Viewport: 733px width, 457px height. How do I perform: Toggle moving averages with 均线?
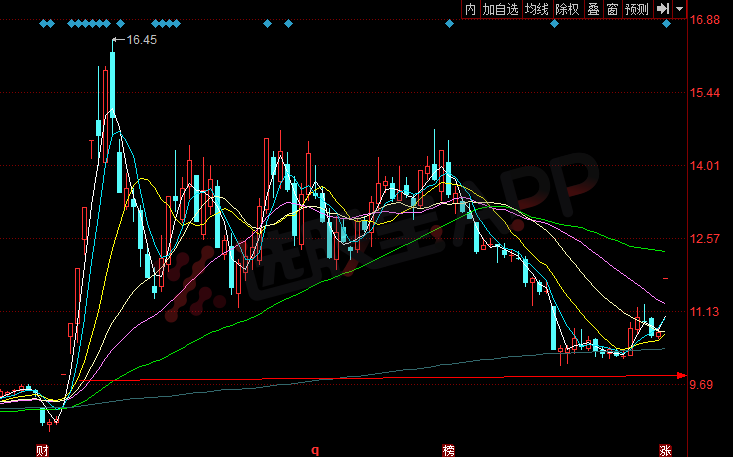click(x=537, y=9)
